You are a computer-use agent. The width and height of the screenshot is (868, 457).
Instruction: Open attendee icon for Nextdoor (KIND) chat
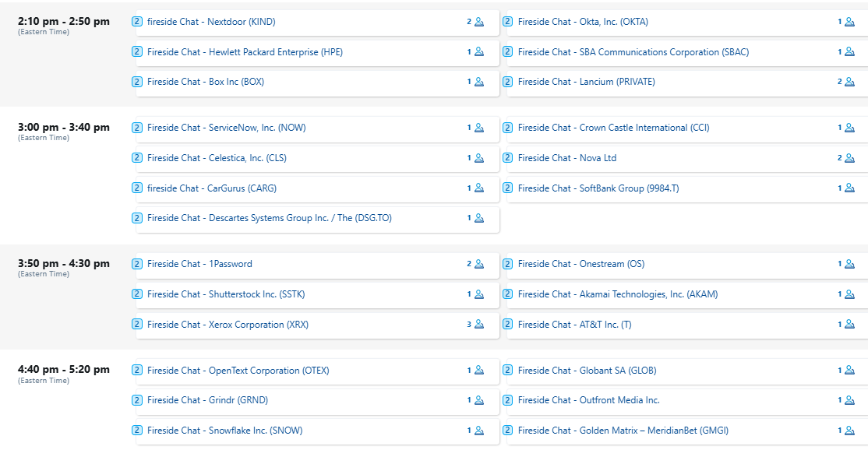click(479, 22)
